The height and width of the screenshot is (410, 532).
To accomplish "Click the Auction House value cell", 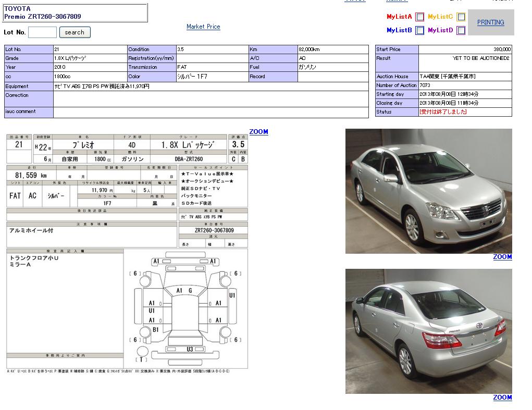I will [465, 77].
